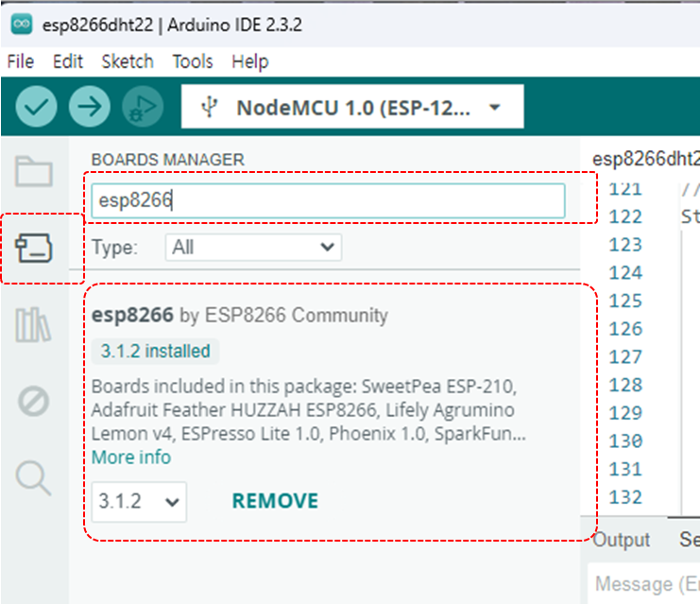700x604 pixels.
Task: Open the Boards Manager sidebar icon
Action: (34, 248)
